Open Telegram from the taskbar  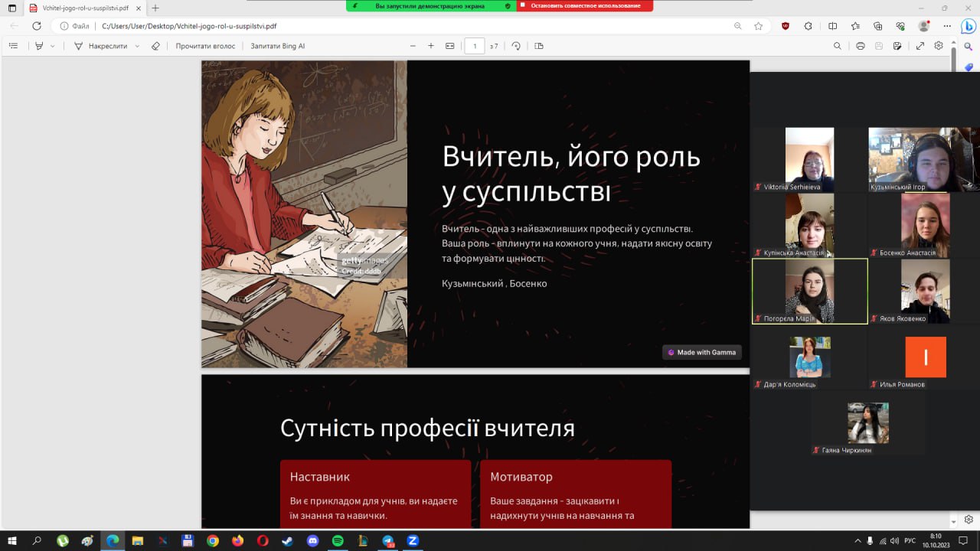(388, 540)
